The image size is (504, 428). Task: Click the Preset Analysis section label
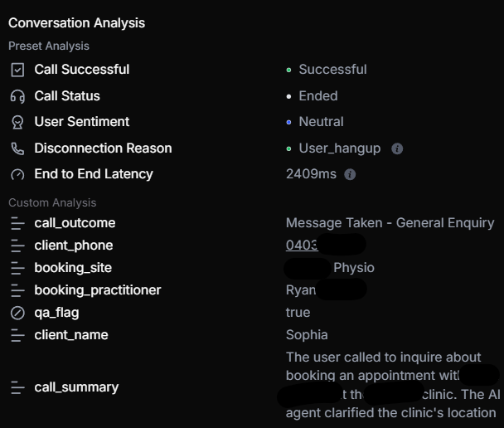pyautogui.click(x=49, y=46)
